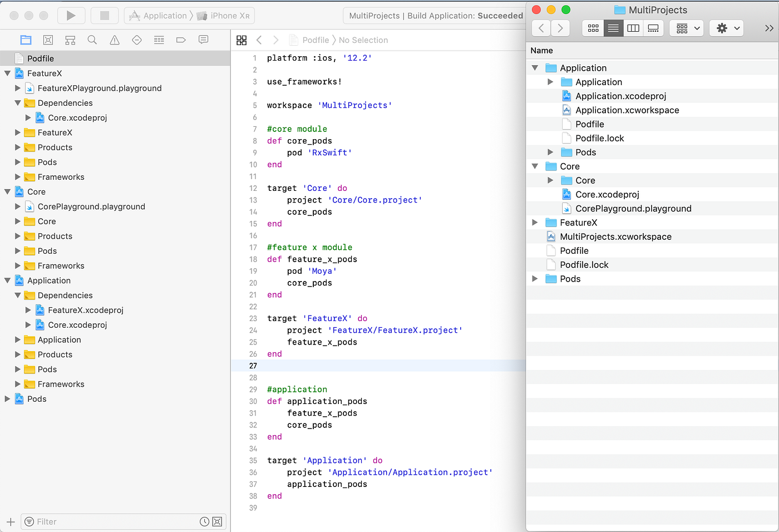
Task: Run the Application scheme with Play button
Action: coord(71,15)
